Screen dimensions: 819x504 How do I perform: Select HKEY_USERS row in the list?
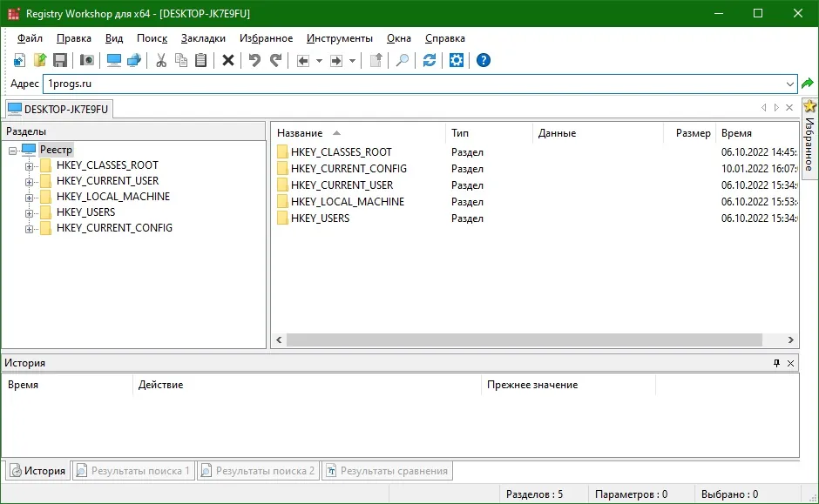pos(536,218)
